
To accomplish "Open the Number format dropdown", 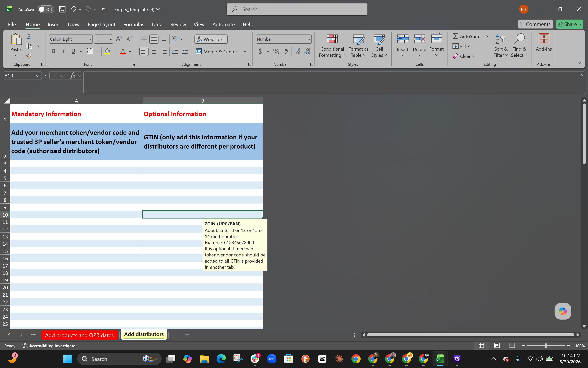I will pos(309,39).
